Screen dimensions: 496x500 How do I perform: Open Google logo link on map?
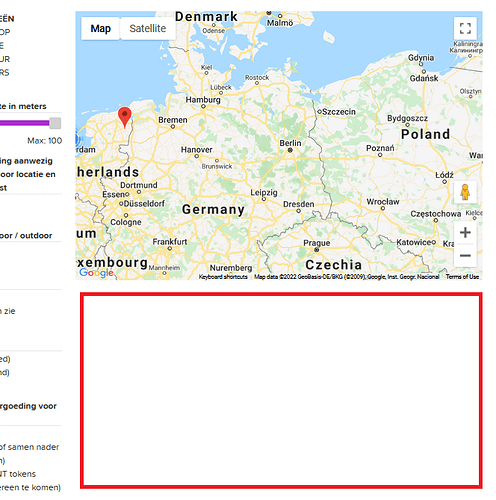[x=96, y=273]
